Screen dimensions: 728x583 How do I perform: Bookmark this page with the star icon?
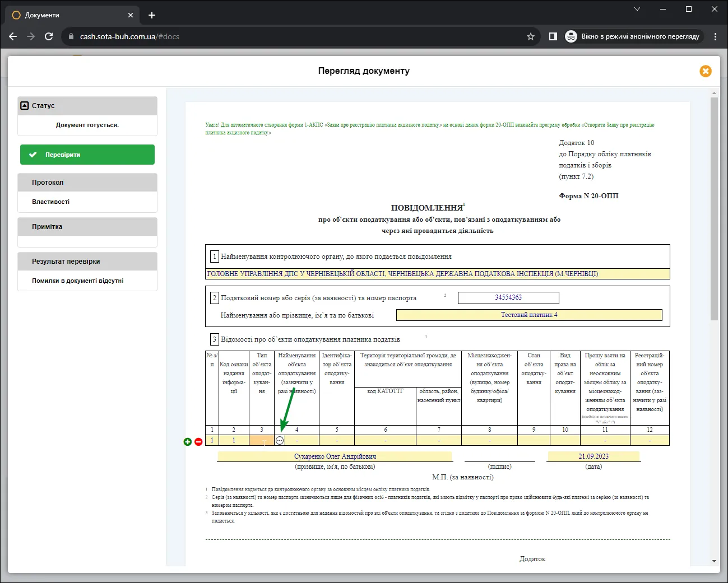click(531, 36)
